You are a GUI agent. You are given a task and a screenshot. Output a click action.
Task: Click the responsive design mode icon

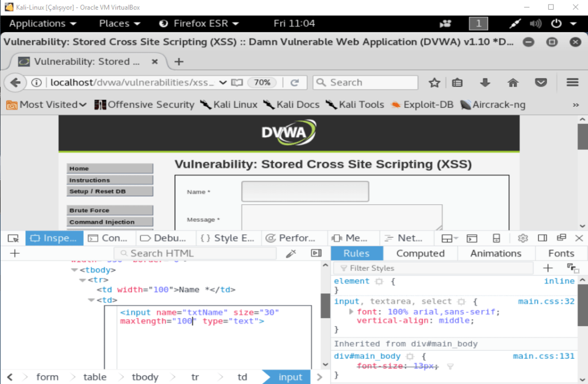tap(496, 238)
